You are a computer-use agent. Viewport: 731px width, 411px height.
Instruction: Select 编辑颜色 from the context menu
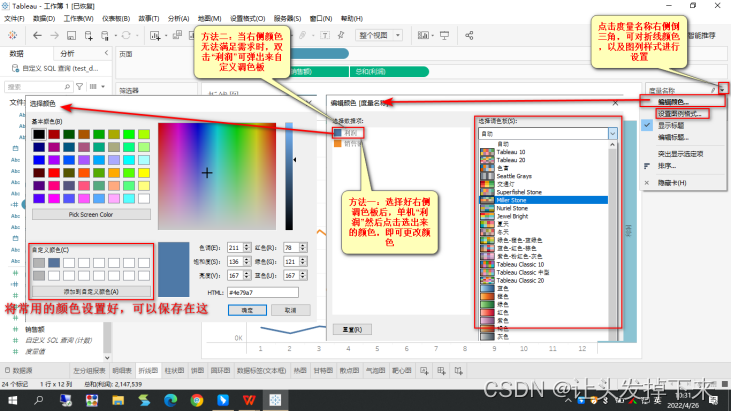coord(673,102)
